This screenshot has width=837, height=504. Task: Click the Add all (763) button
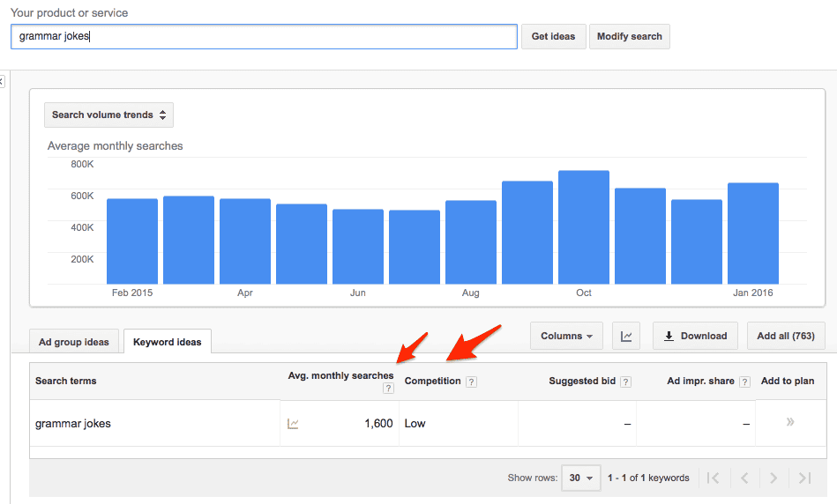786,336
